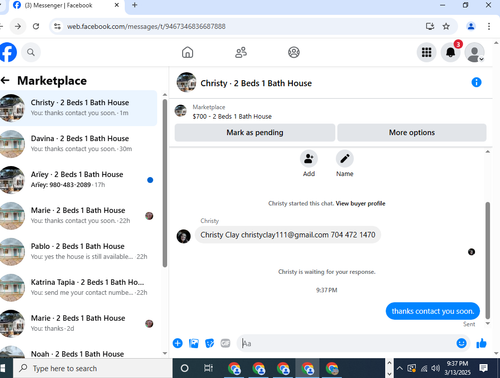
Task: Open a new browser tab
Action: [135, 5]
